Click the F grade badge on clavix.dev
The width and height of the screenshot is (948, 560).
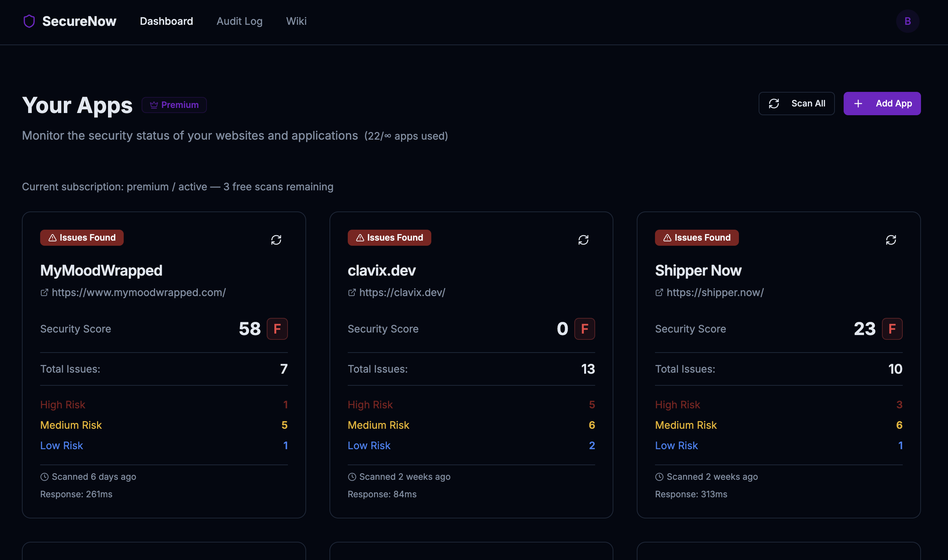pyautogui.click(x=584, y=329)
